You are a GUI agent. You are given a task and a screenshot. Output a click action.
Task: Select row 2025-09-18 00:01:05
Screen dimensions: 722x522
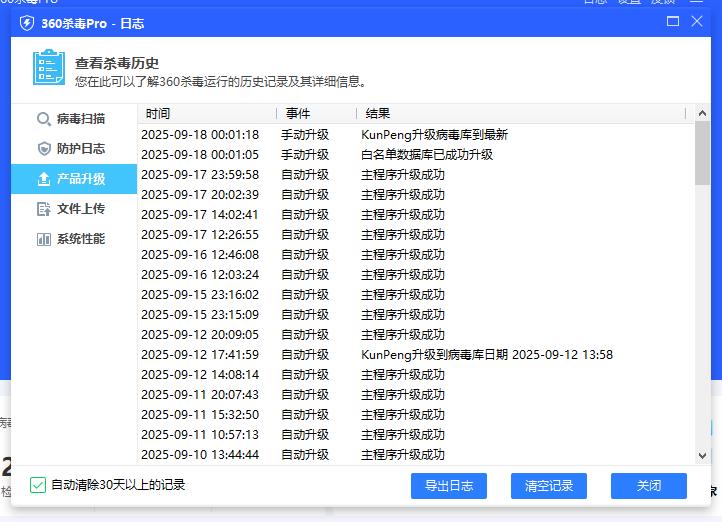(x=416, y=155)
